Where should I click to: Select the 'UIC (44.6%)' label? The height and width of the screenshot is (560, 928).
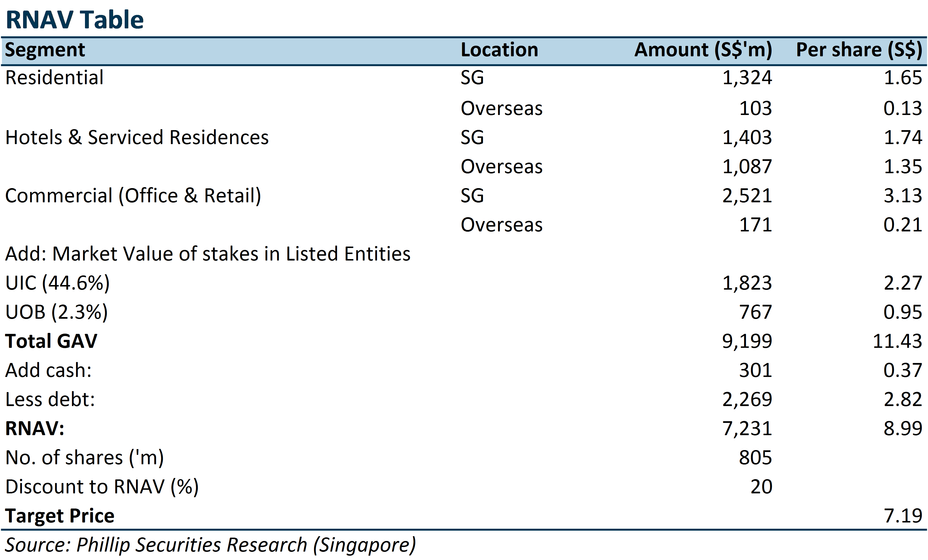tap(58, 283)
